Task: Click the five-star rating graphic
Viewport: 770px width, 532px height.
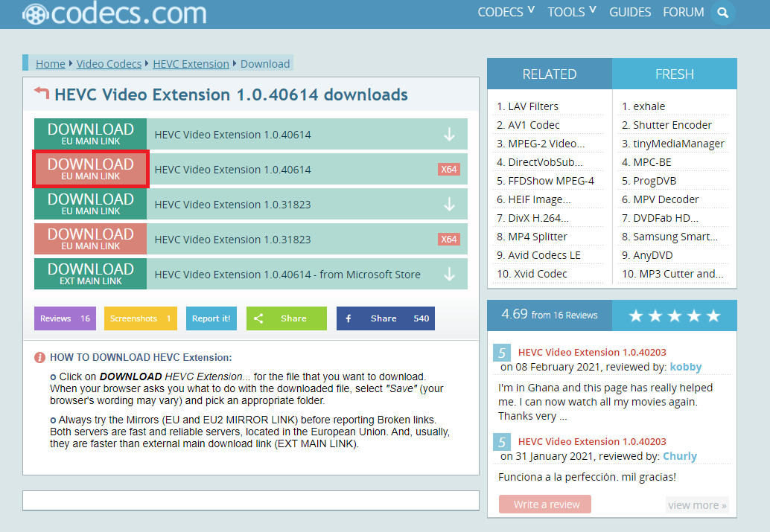Action: tap(674, 315)
